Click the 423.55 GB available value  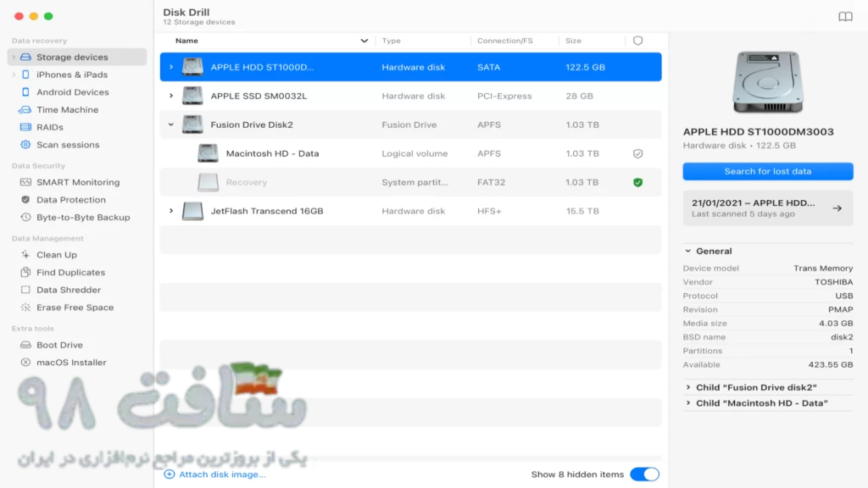[831, 364]
